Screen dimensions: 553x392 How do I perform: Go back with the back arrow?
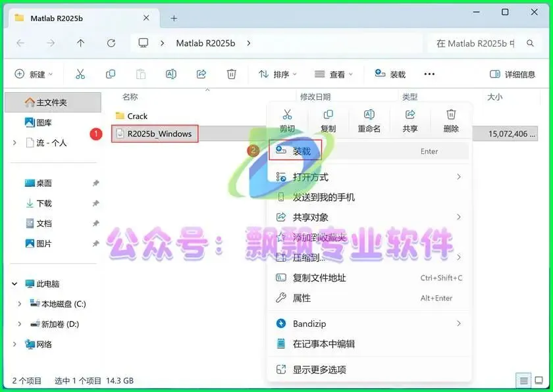(x=20, y=43)
